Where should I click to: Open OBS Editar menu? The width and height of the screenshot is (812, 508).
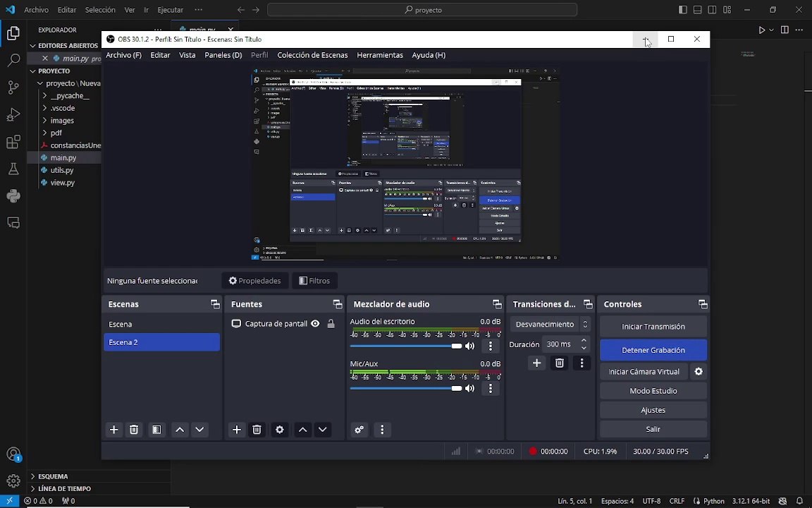(160, 55)
